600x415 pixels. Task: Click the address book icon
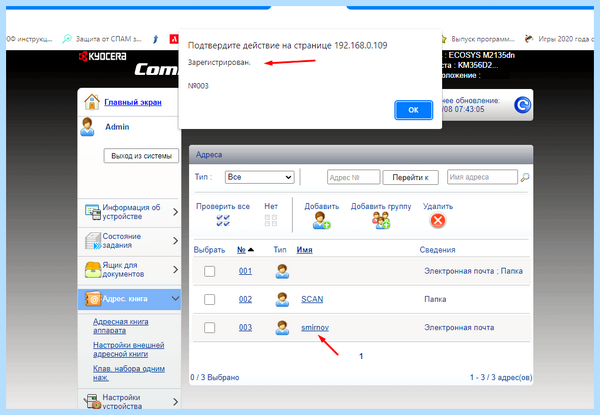point(93,299)
